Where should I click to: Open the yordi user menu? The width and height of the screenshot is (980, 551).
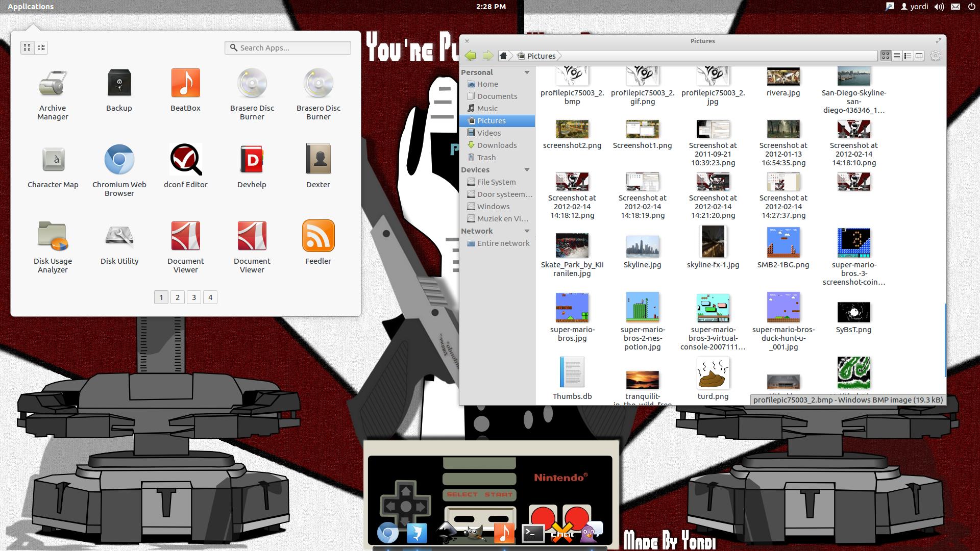coord(914,7)
